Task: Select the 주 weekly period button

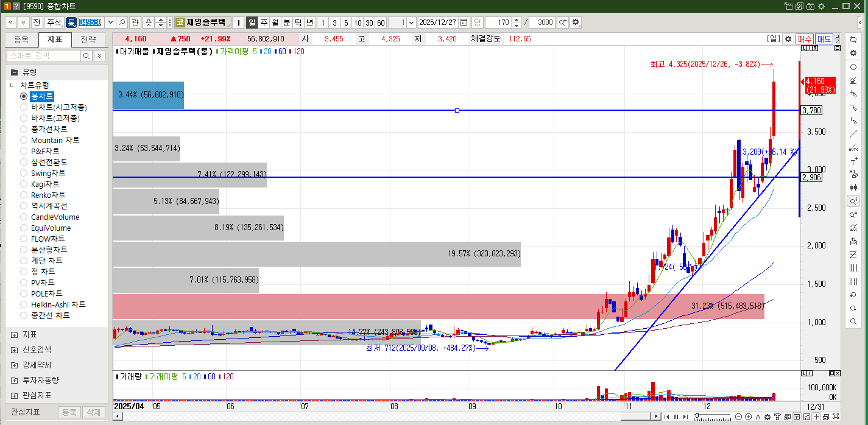Action: pos(264,23)
